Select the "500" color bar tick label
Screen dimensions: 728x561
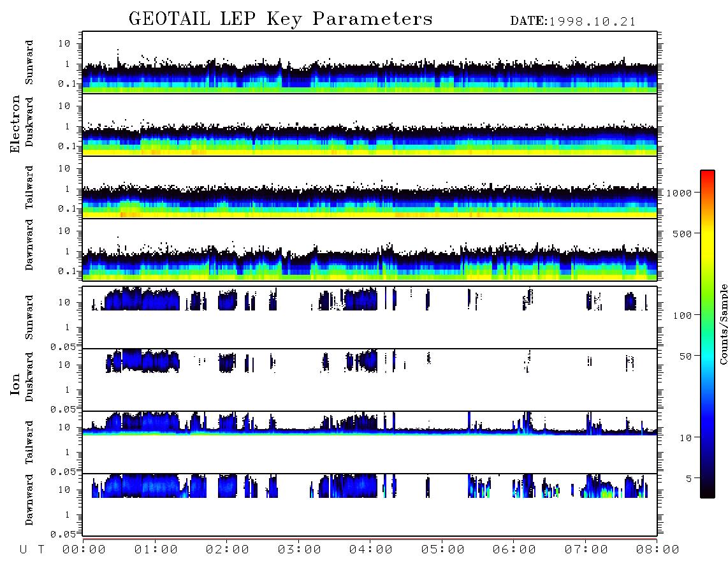pos(682,234)
